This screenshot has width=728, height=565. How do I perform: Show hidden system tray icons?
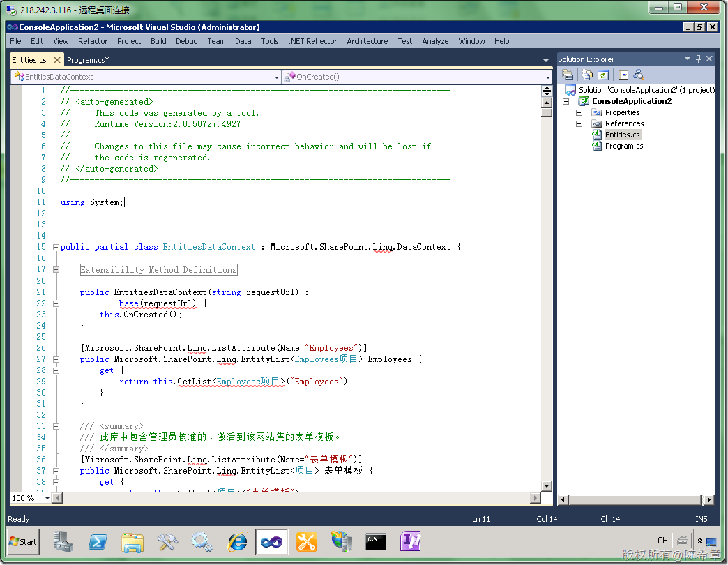[x=699, y=541]
